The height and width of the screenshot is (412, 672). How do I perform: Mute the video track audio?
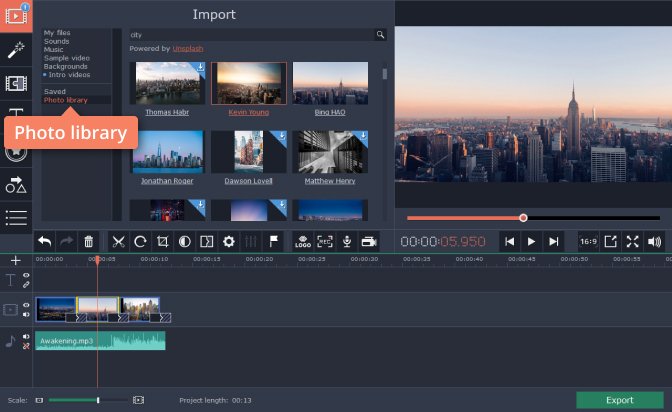[x=26, y=314]
